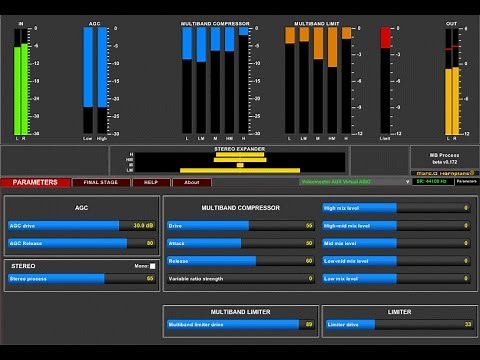Click the Variable ratio strength slider
The height and width of the screenshot is (360, 480).
(241, 279)
